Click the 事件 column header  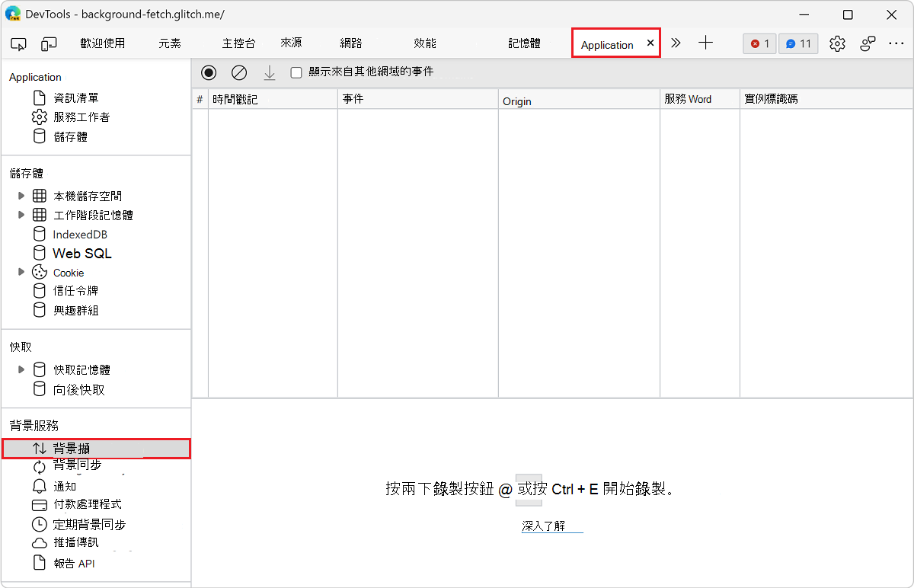[x=417, y=99]
